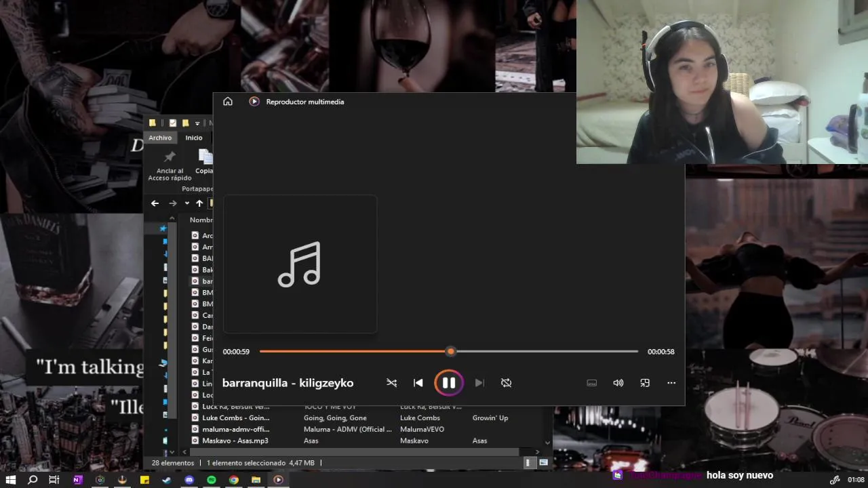Click the Nombre column header
This screenshot has height=488, width=868.
[201, 220]
